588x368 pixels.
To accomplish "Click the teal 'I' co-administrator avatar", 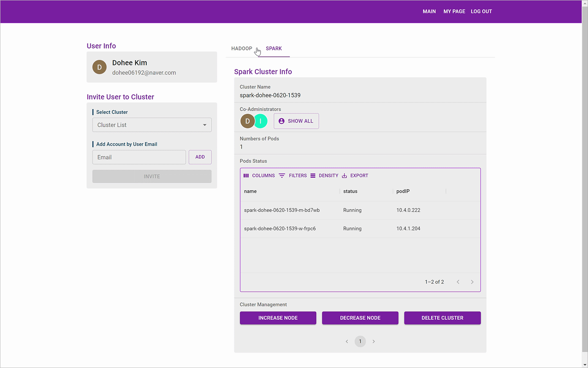I will tap(261, 121).
